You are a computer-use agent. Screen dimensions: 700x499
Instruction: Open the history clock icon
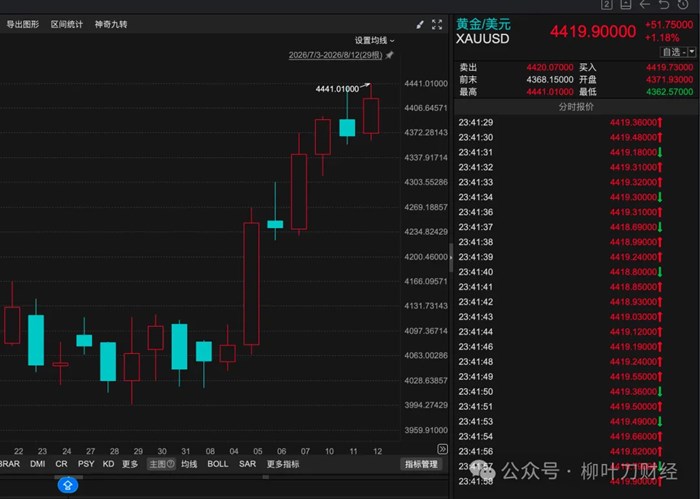[x=683, y=4]
